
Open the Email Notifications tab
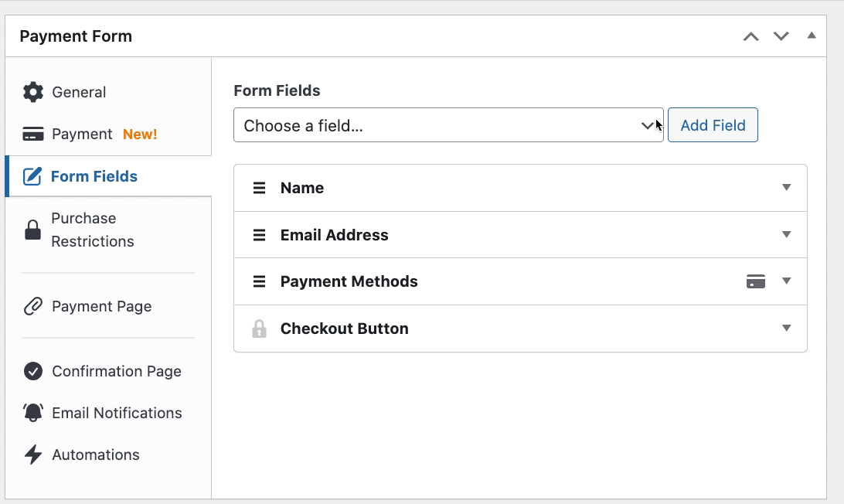pos(117,413)
